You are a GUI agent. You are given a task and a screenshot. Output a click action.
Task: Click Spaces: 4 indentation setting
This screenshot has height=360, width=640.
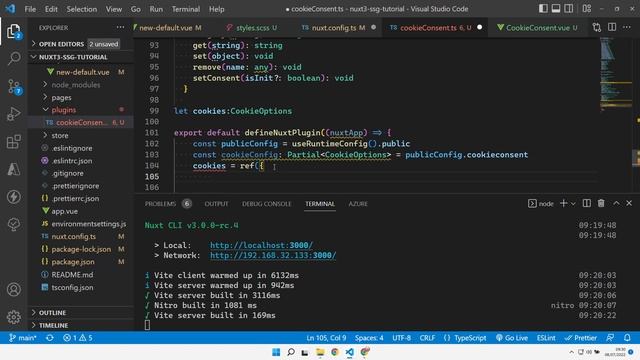(369, 338)
